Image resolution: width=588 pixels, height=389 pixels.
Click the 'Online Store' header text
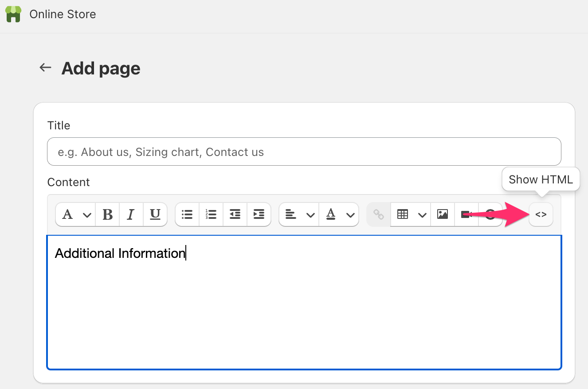63,14
